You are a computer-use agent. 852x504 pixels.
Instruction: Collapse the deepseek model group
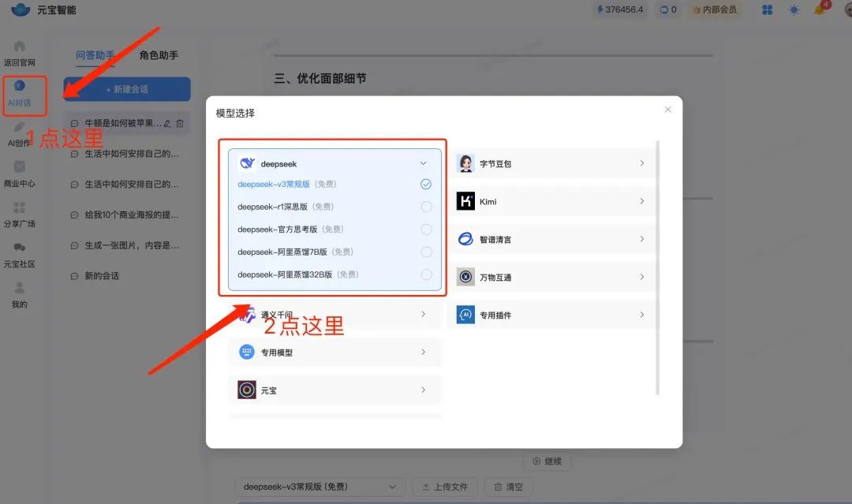[x=423, y=163]
